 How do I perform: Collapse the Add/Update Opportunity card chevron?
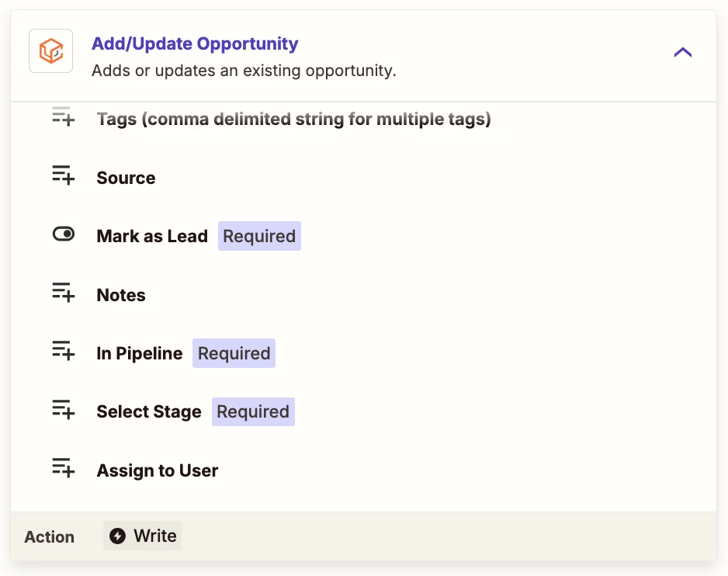point(682,52)
